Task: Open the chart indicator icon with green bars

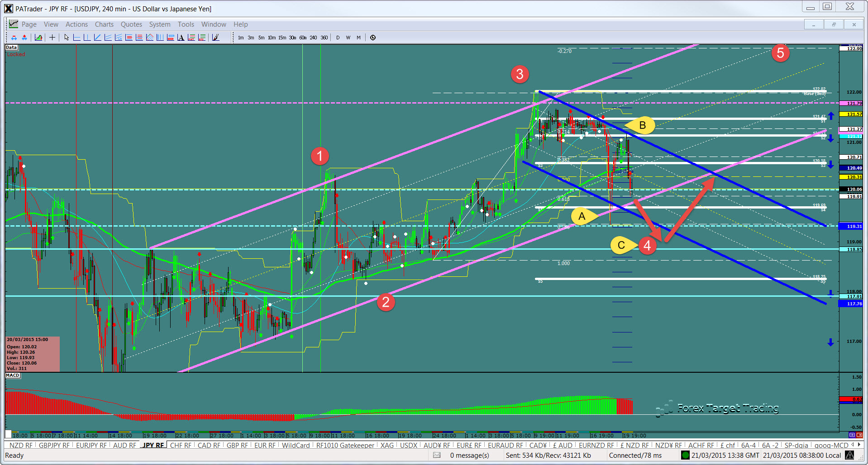Action: click(x=38, y=38)
